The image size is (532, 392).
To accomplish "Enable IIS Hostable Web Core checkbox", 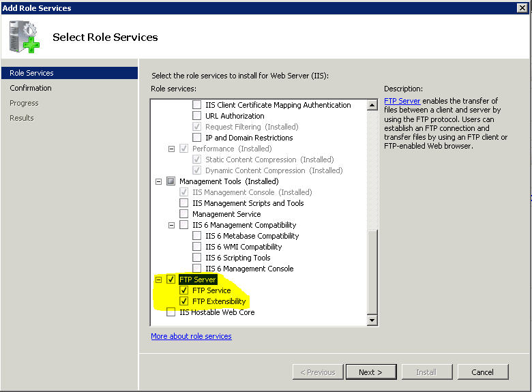I will click(171, 312).
